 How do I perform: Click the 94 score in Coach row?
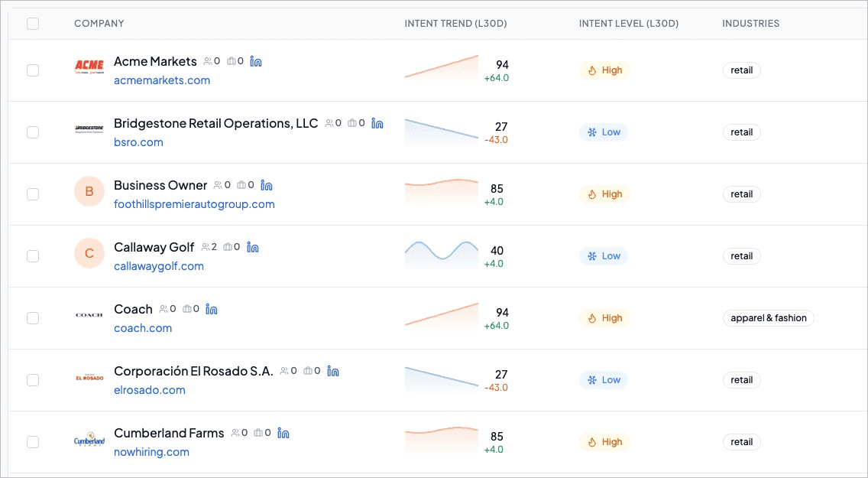(502, 313)
